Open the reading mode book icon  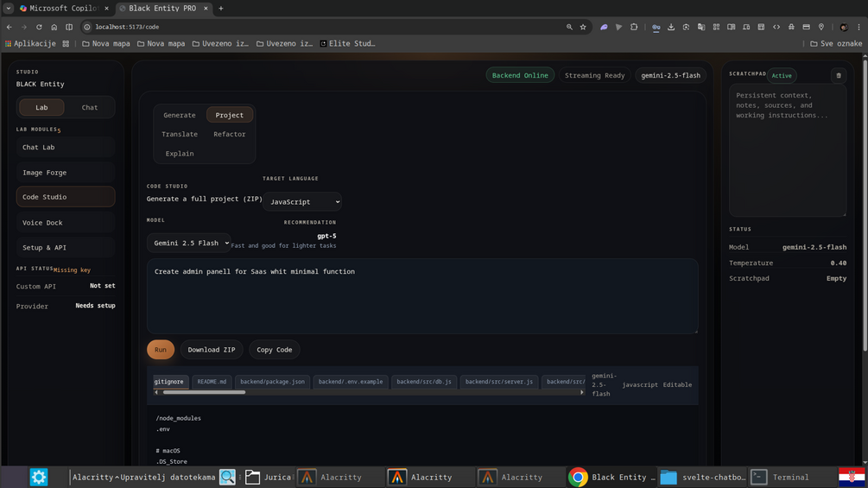(x=732, y=27)
